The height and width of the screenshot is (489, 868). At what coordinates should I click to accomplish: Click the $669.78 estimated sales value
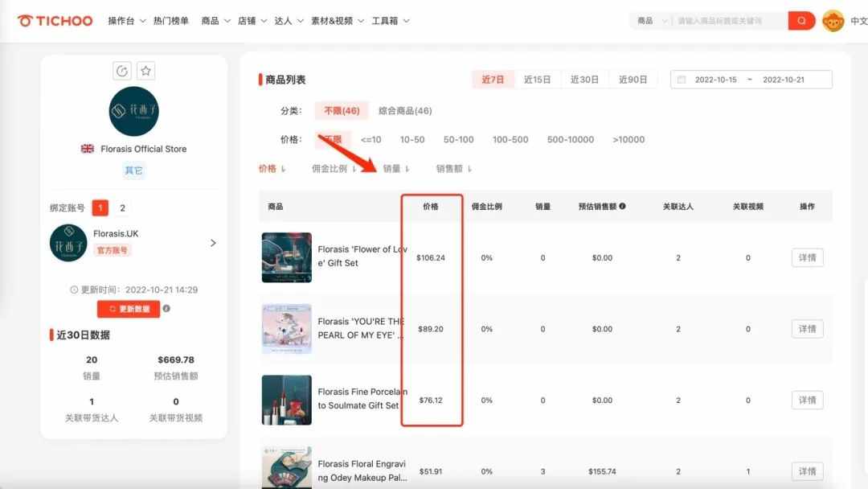(x=176, y=360)
